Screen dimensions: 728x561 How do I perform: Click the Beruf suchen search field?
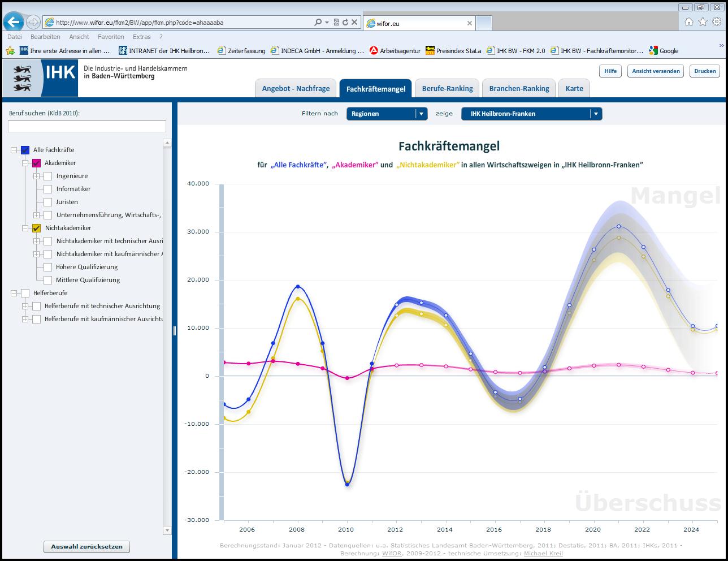point(87,126)
